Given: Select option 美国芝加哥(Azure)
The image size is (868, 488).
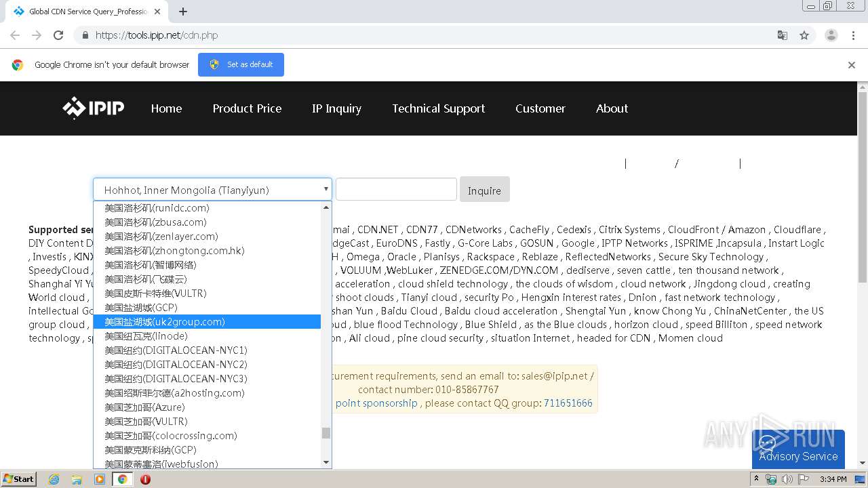Looking at the screenshot, I should pyautogui.click(x=207, y=407).
